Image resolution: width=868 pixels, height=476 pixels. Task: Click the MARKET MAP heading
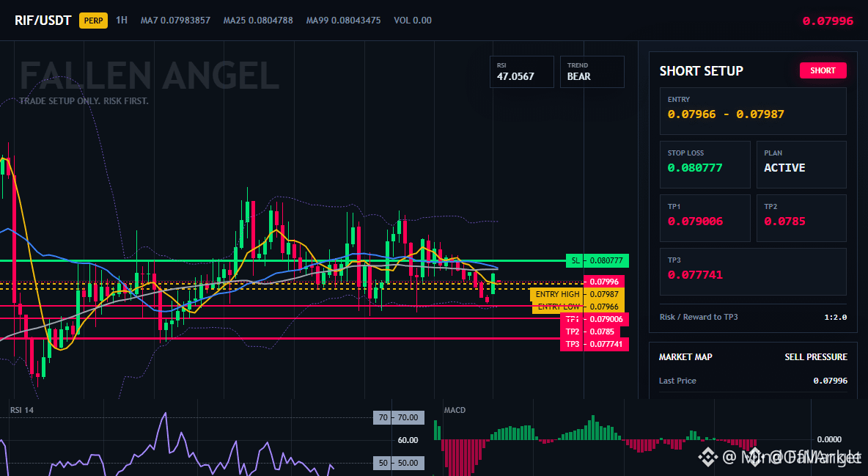click(x=685, y=357)
